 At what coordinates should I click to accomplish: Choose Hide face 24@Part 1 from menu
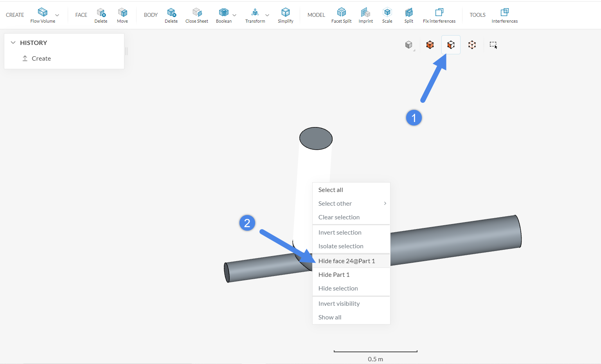click(347, 261)
